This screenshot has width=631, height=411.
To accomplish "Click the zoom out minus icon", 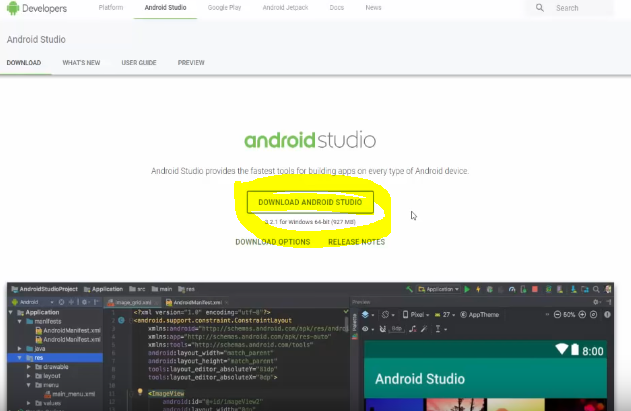I will 557,314.
